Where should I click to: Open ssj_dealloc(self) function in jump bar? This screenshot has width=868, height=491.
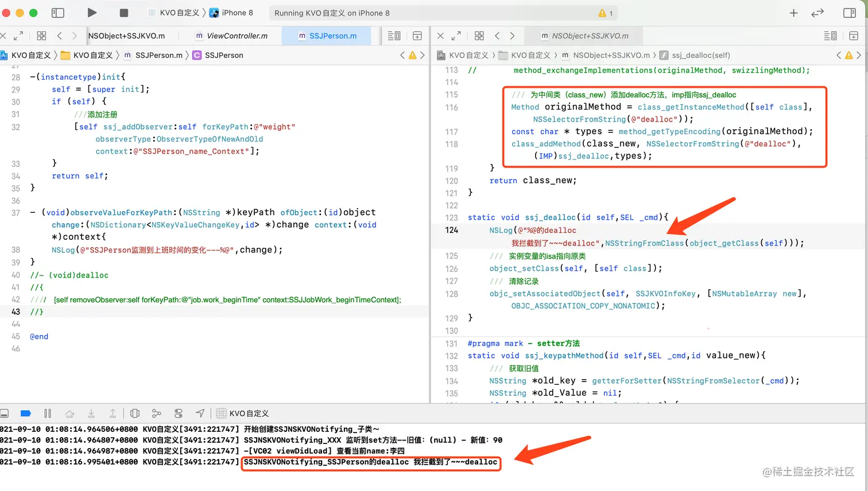click(695, 55)
